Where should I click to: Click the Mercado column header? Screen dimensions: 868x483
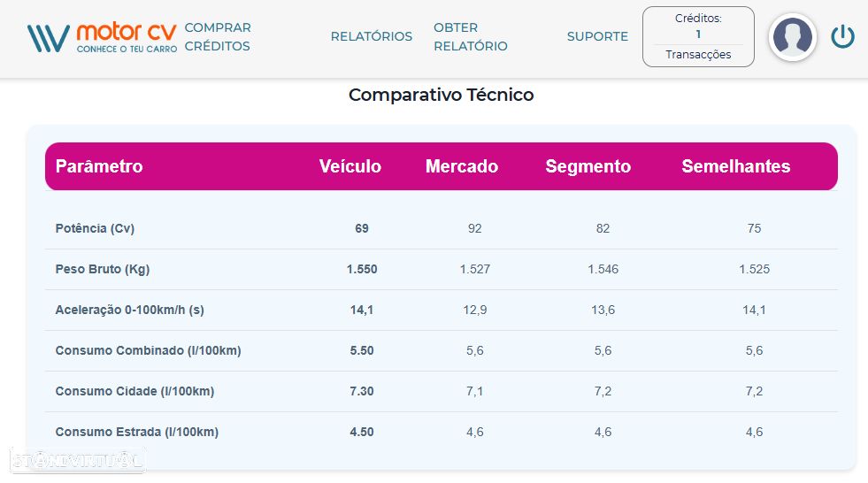point(462,166)
